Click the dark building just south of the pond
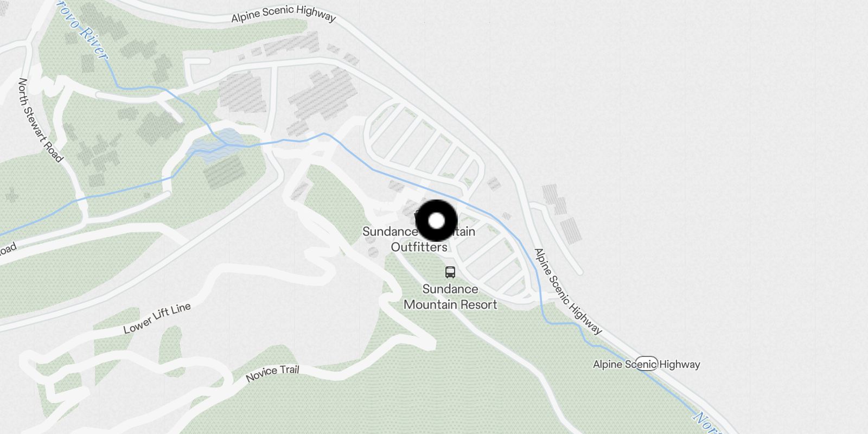Image resolution: width=868 pixels, height=434 pixels. tap(225, 170)
